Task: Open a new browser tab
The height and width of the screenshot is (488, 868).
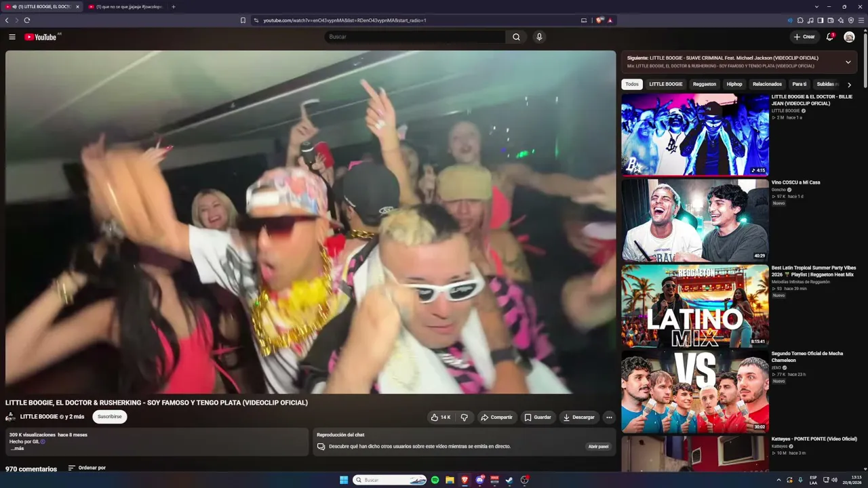Action: click(x=173, y=7)
